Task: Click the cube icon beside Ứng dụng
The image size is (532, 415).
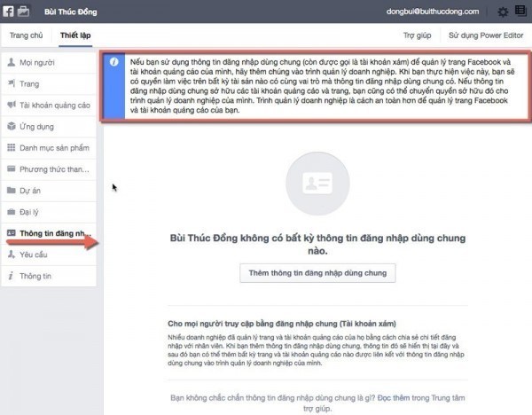Action: [11, 127]
